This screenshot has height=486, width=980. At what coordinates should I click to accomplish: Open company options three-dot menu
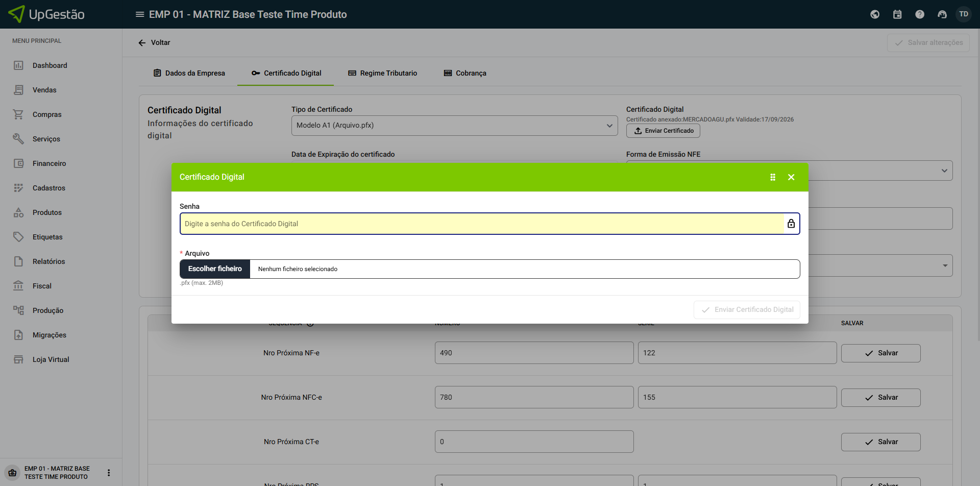click(109, 473)
